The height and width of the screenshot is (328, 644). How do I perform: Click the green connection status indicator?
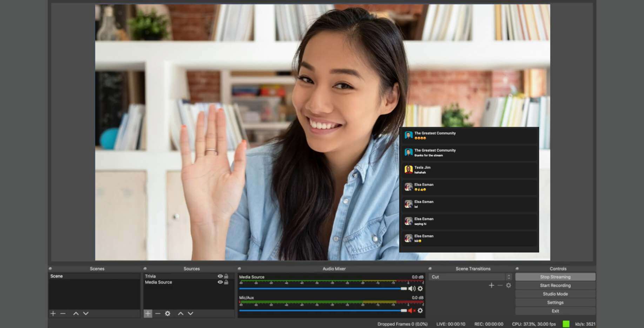coord(566,324)
